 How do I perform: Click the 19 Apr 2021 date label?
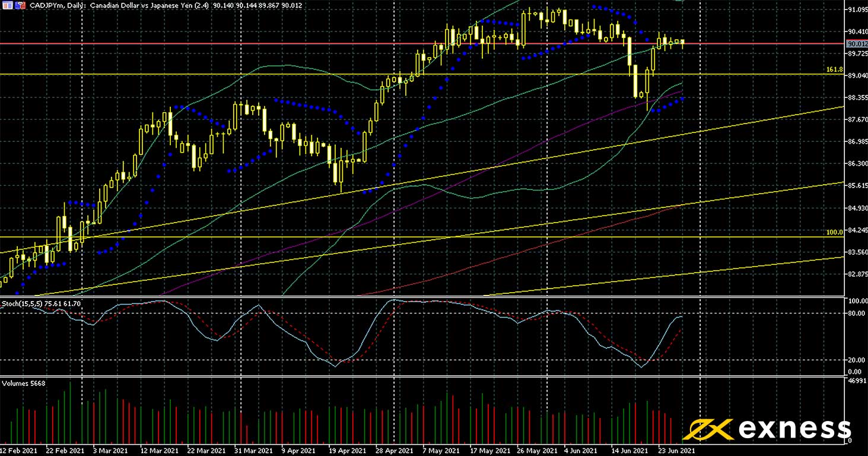[349, 451]
